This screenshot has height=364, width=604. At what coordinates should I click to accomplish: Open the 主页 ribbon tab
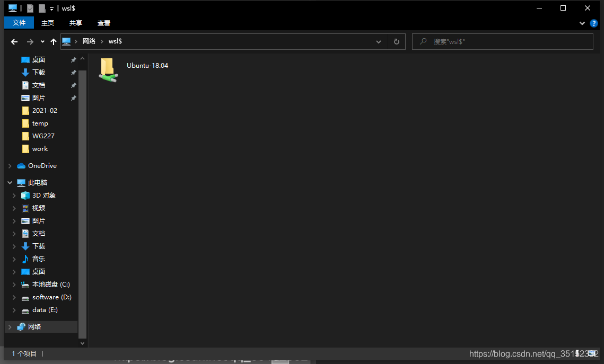[x=47, y=23]
